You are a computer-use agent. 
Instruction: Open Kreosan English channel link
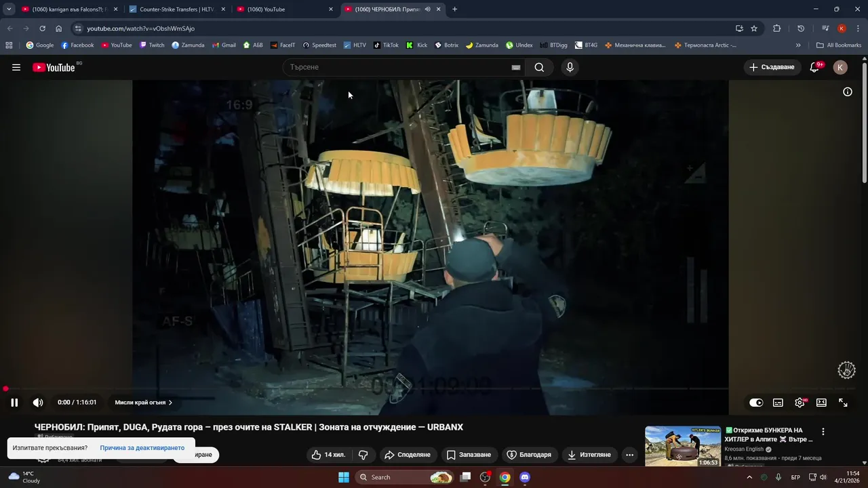point(743,449)
